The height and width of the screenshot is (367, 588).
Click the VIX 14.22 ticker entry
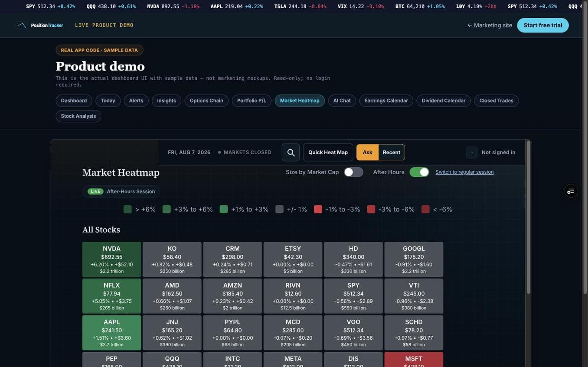pyautogui.click(x=361, y=6)
